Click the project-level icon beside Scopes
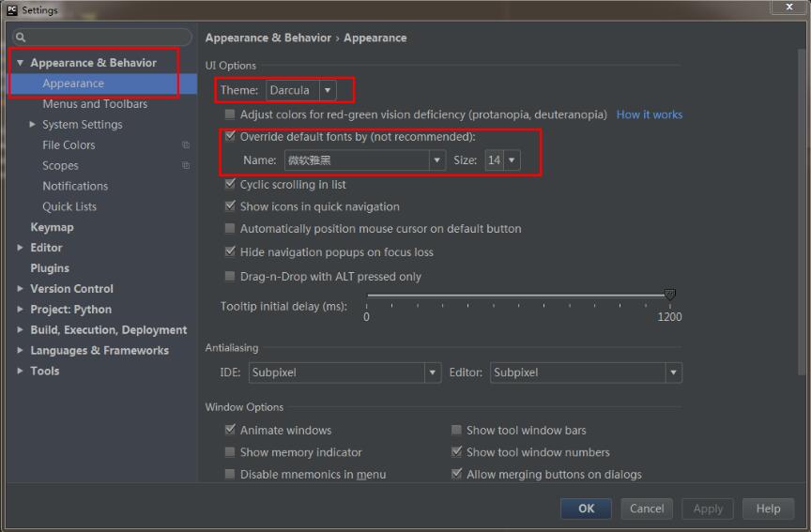The height and width of the screenshot is (532, 811). pyautogui.click(x=186, y=166)
